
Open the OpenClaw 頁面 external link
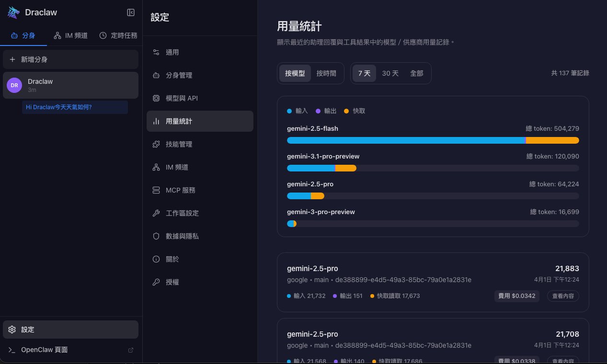tap(44, 350)
